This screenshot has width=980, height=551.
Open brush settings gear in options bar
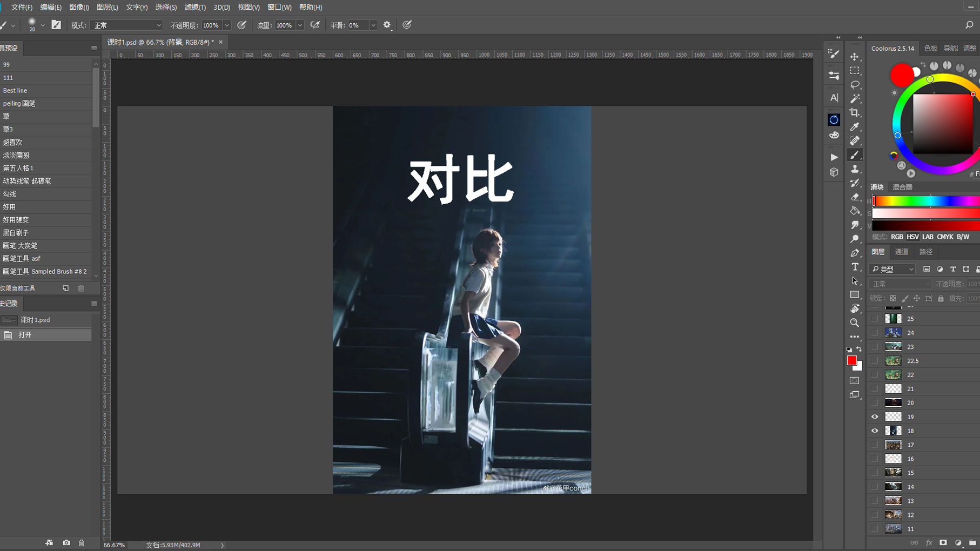[387, 25]
